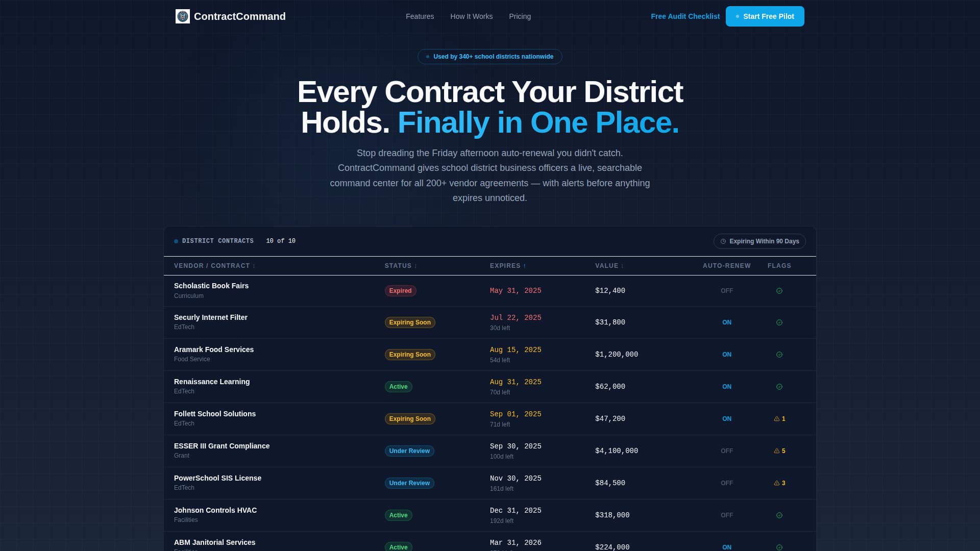Open the How It Works nav link
The width and height of the screenshot is (980, 551).
tap(471, 16)
